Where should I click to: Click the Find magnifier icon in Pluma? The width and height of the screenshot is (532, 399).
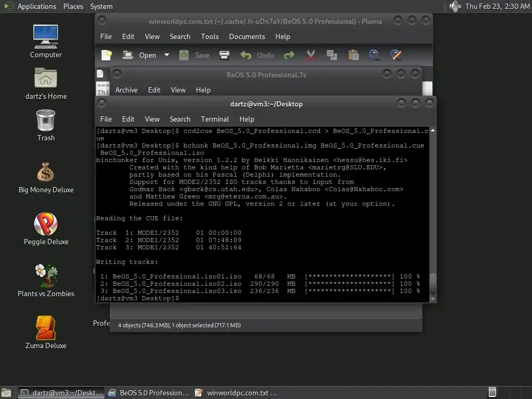click(374, 55)
